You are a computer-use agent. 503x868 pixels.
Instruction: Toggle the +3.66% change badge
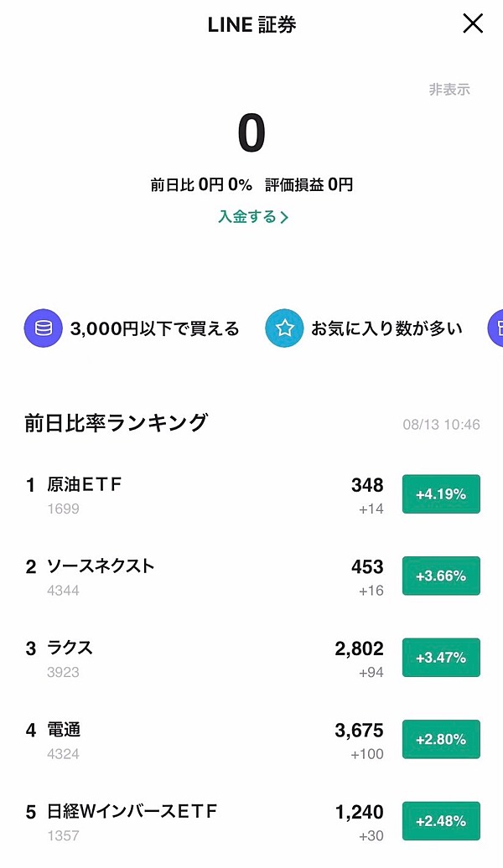(x=441, y=576)
